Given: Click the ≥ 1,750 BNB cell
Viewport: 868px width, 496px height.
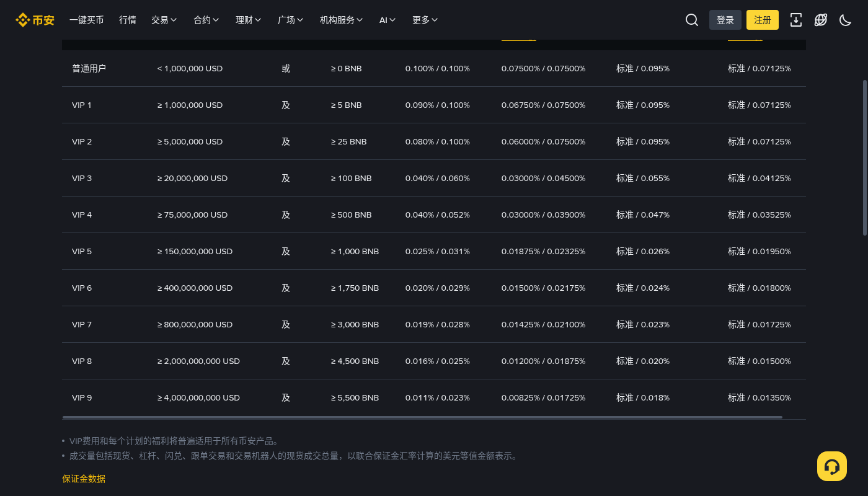Looking at the screenshot, I should (355, 288).
